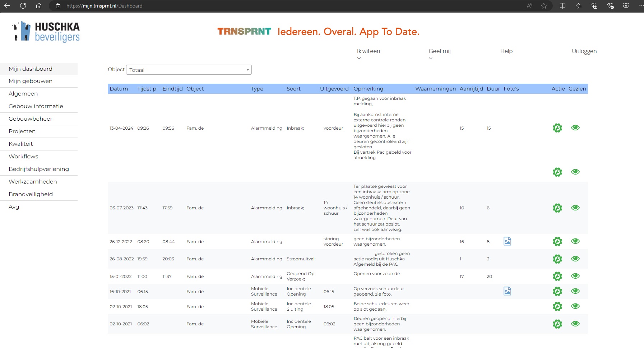Open the action icon for the 26-12-2022 row
This screenshot has height=348, width=644.
(x=557, y=241)
